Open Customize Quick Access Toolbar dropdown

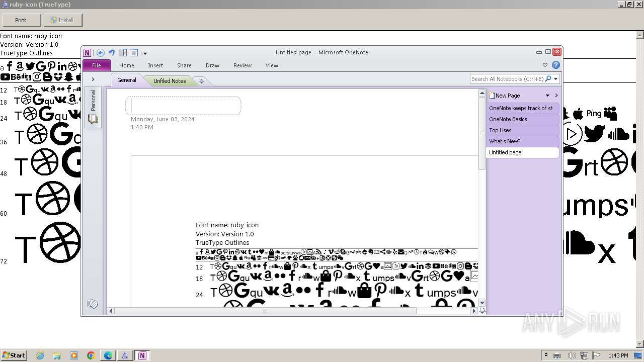[x=145, y=53]
